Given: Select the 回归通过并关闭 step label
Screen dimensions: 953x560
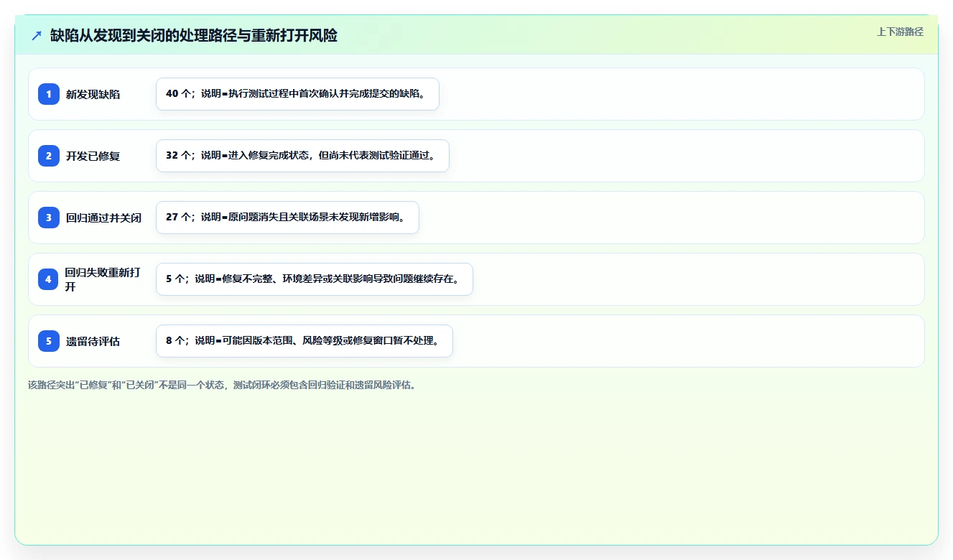Looking at the screenshot, I should (x=103, y=218).
